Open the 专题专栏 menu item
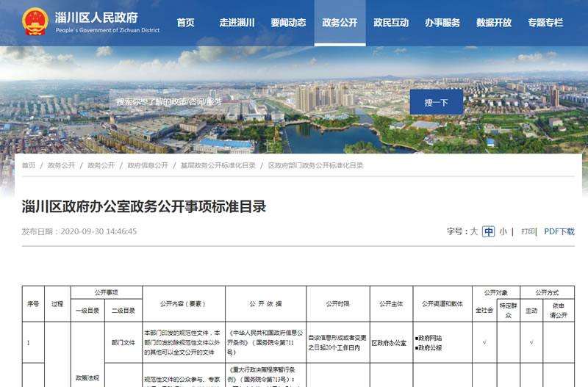 click(x=545, y=23)
